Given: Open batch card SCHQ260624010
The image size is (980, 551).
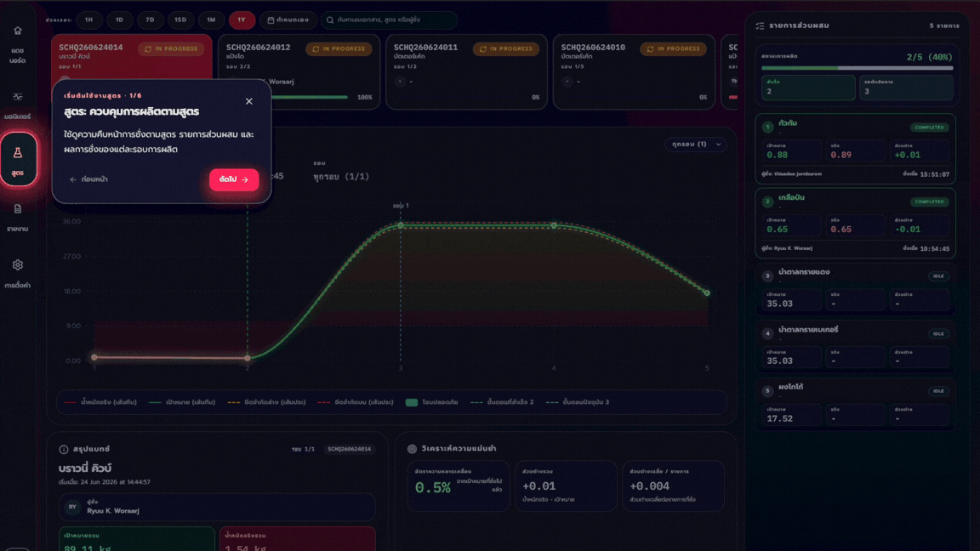Looking at the screenshot, I should (634, 71).
